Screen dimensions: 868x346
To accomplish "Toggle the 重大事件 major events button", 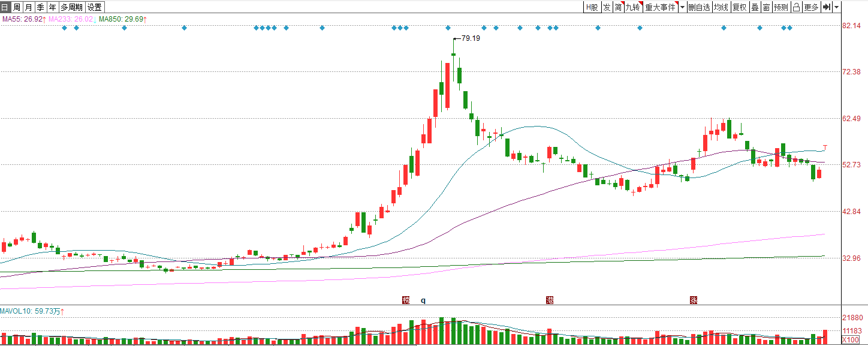I will point(661,7).
